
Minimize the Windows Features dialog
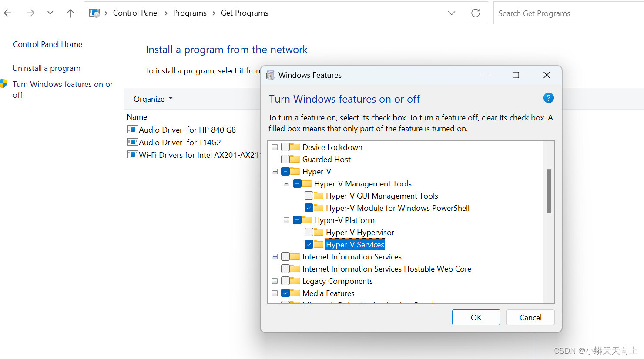(486, 75)
